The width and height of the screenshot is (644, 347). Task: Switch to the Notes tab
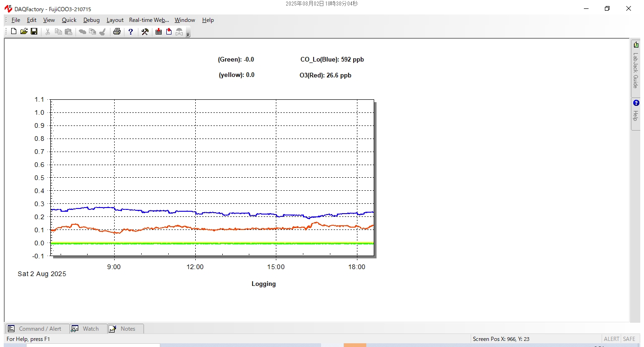(x=126, y=329)
